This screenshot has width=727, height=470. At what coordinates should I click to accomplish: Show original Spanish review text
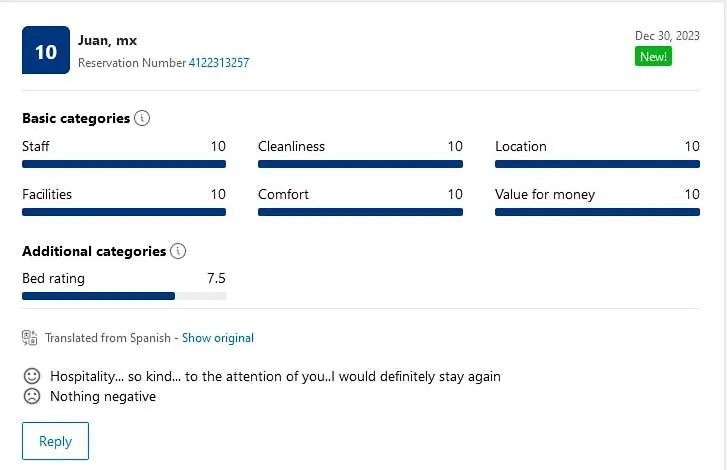tap(218, 338)
